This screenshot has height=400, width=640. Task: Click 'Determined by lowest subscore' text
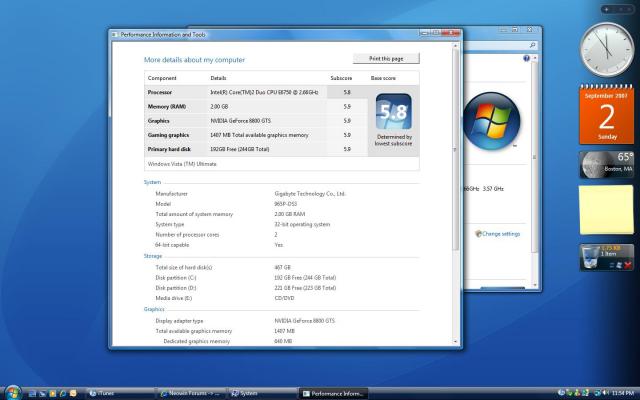(393, 140)
